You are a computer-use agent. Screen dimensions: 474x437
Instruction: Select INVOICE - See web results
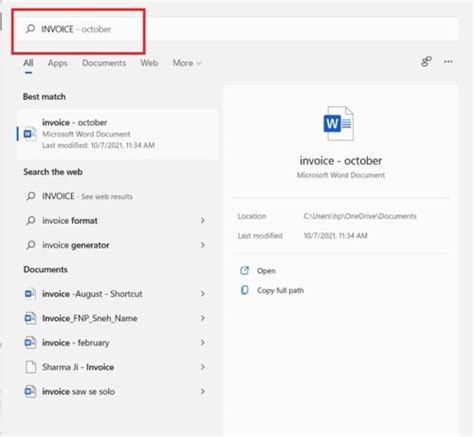(87, 196)
